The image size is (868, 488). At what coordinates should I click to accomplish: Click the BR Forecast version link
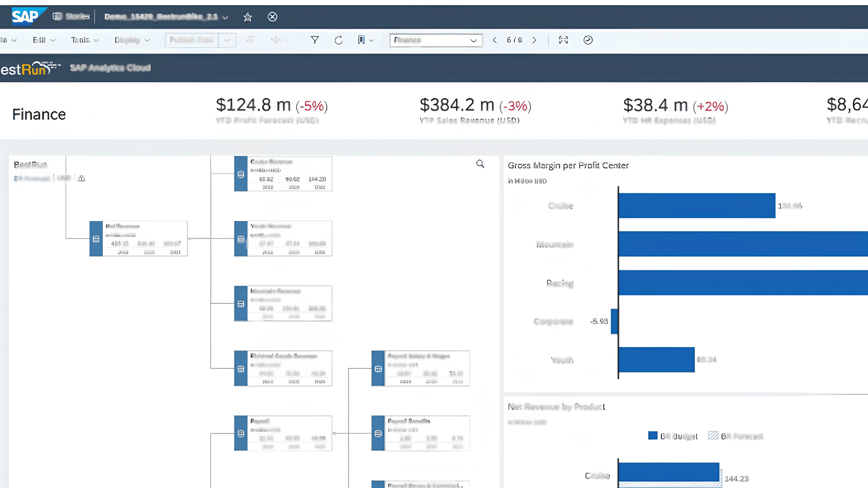pyautogui.click(x=32, y=178)
